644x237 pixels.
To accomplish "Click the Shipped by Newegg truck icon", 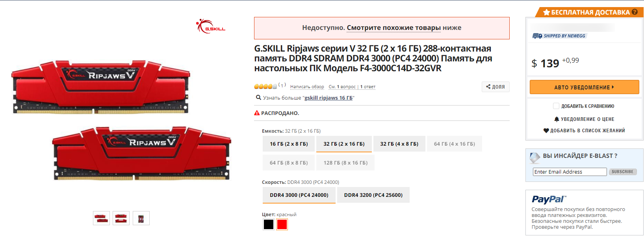I will (537, 36).
